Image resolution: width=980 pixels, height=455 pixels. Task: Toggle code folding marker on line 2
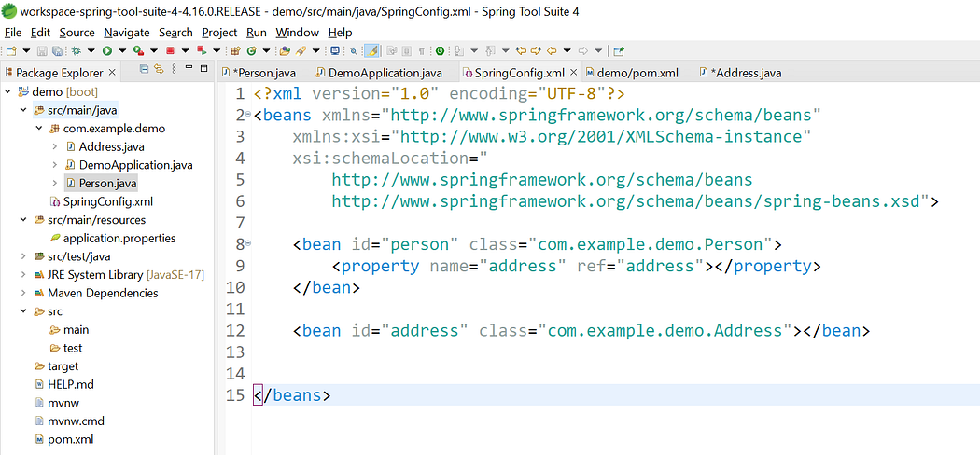248,115
